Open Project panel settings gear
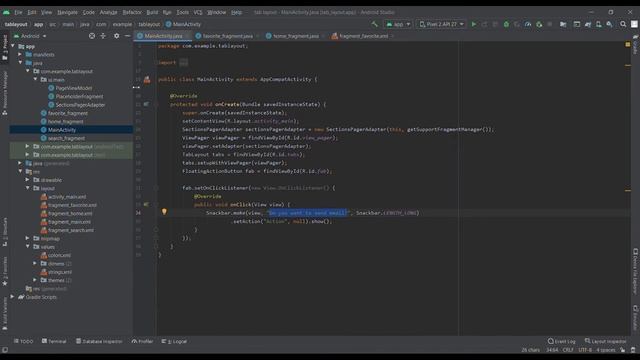The width and height of the screenshot is (640, 360). [x=116, y=36]
